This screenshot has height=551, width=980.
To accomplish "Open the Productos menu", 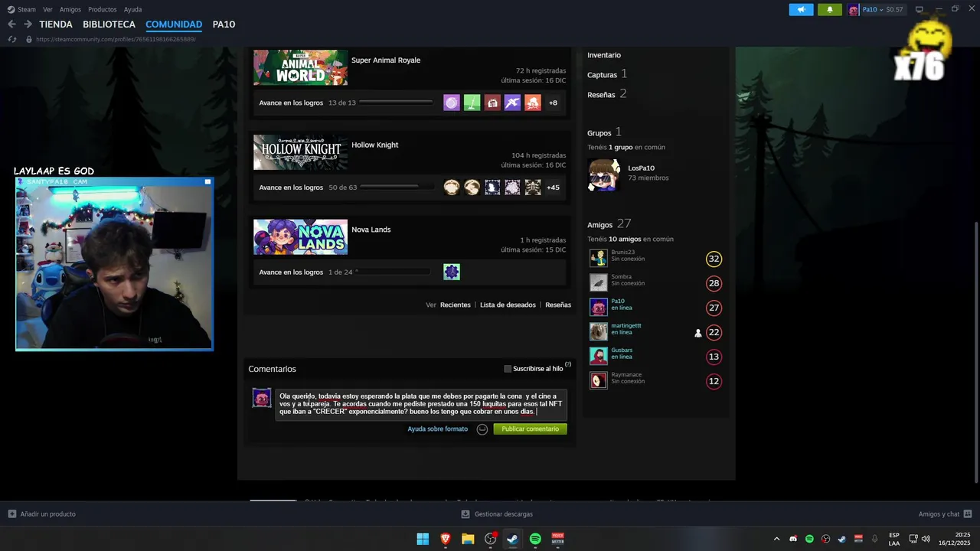I will (x=103, y=9).
